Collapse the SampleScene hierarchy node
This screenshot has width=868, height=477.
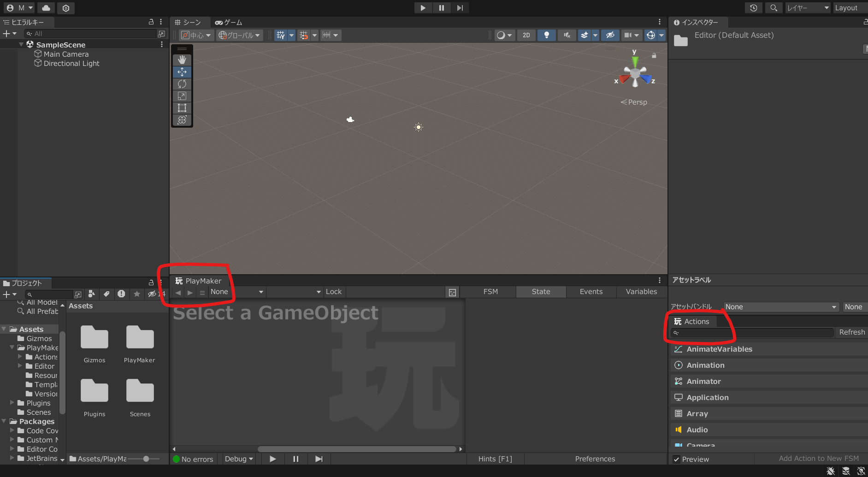pos(21,45)
